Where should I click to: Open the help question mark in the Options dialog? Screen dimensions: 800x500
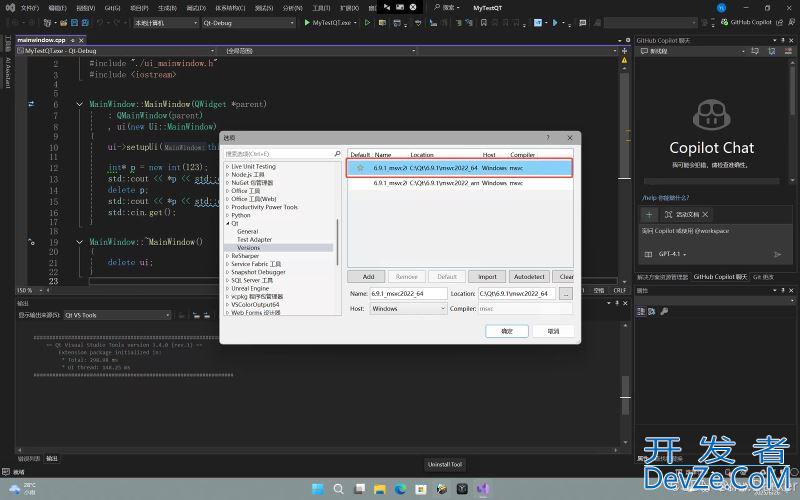[548, 138]
